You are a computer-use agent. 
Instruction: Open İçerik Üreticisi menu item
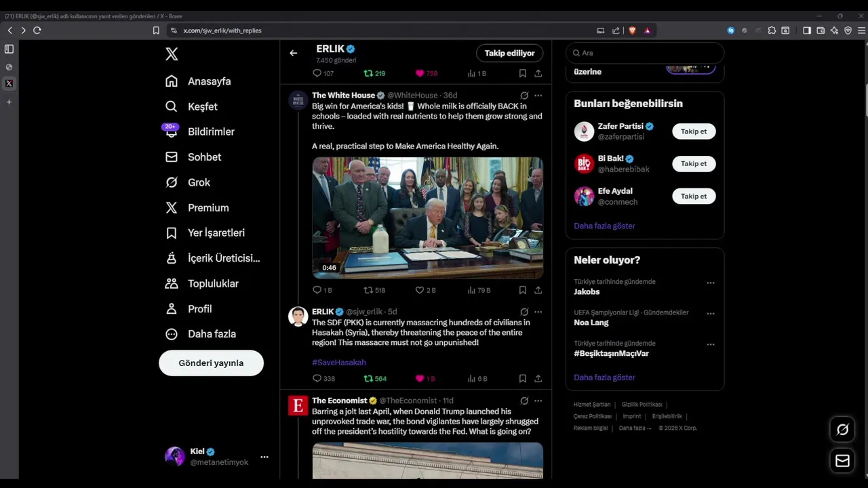tap(213, 258)
